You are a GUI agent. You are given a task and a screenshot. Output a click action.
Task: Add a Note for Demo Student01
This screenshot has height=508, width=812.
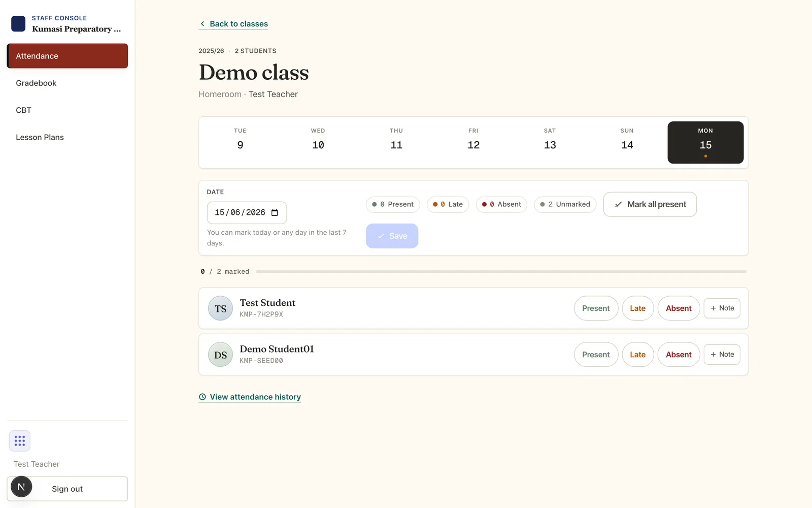coord(722,355)
